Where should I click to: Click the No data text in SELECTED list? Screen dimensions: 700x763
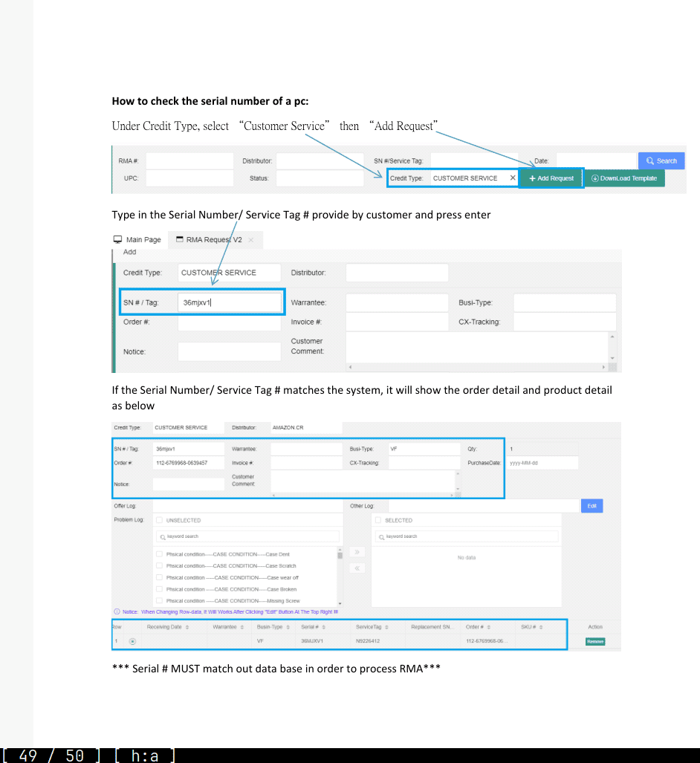tap(467, 558)
